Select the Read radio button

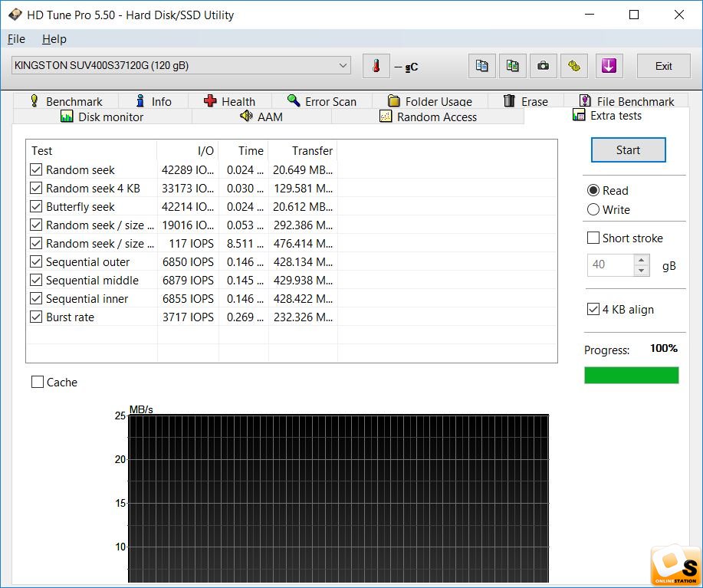click(x=593, y=190)
